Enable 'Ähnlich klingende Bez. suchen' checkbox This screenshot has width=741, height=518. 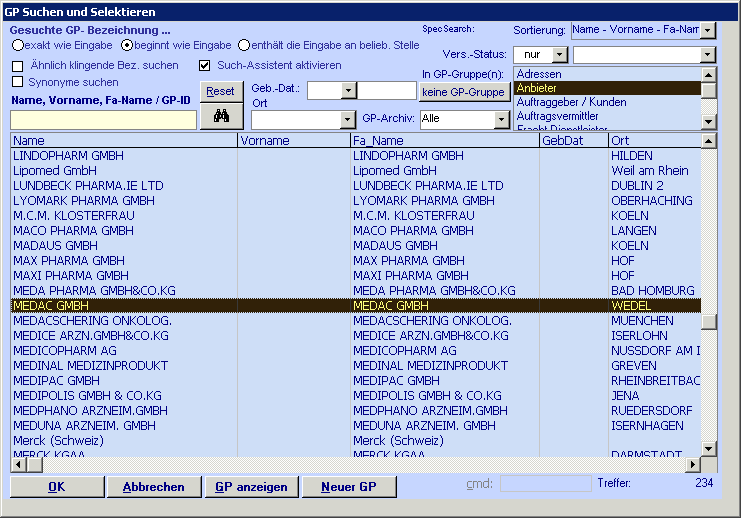pos(17,66)
